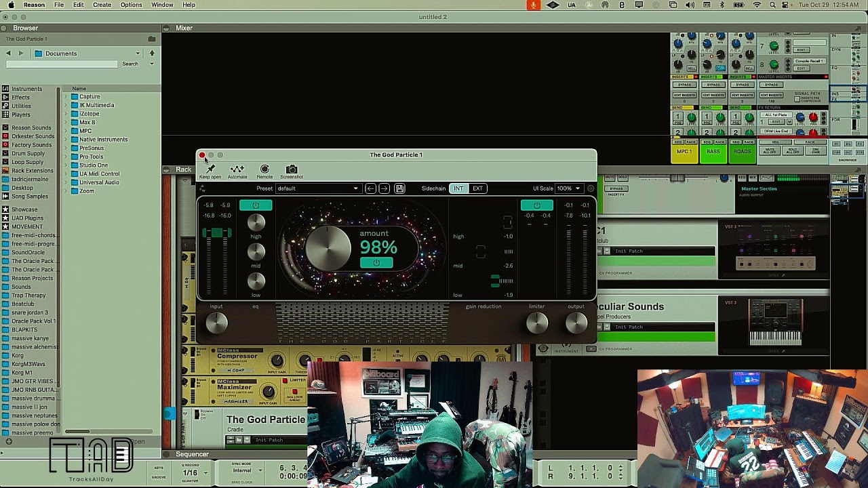Expand the Capture folder
This screenshot has height=488, width=868.
click(66, 97)
